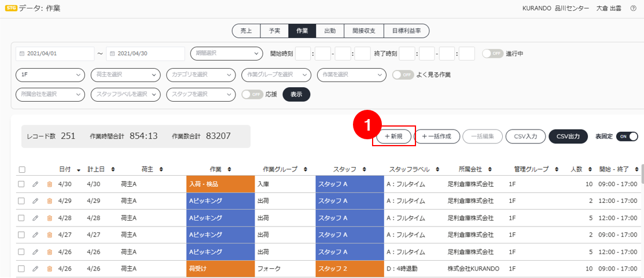Delete the 4/26 荷受け row
644x278 pixels.
pyautogui.click(x=50, y=269)
